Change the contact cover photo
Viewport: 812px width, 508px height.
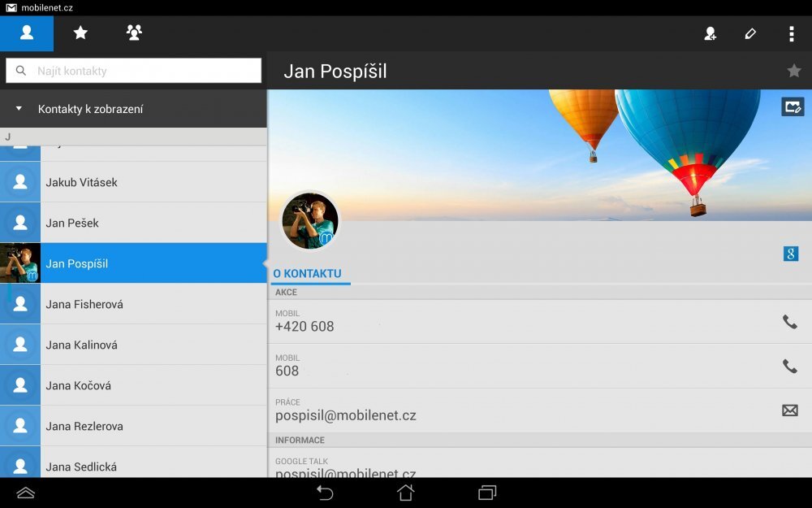[793, 106]
